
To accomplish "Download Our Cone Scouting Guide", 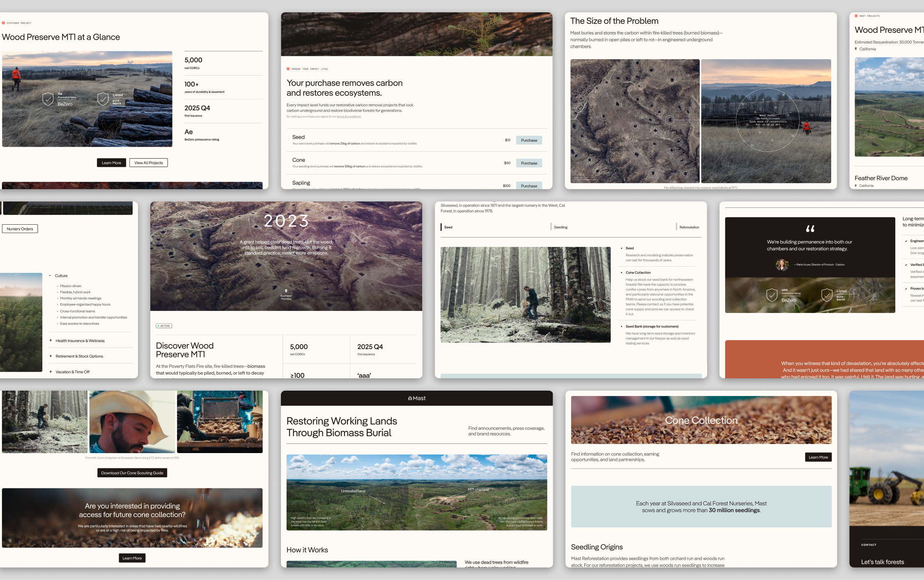I will [x=132, y=473].
